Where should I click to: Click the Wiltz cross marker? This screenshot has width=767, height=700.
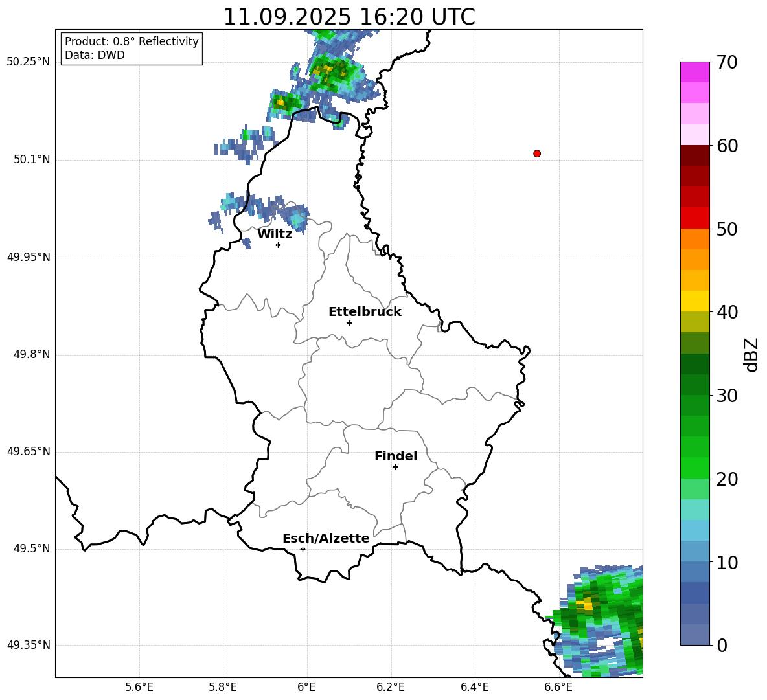279,245
